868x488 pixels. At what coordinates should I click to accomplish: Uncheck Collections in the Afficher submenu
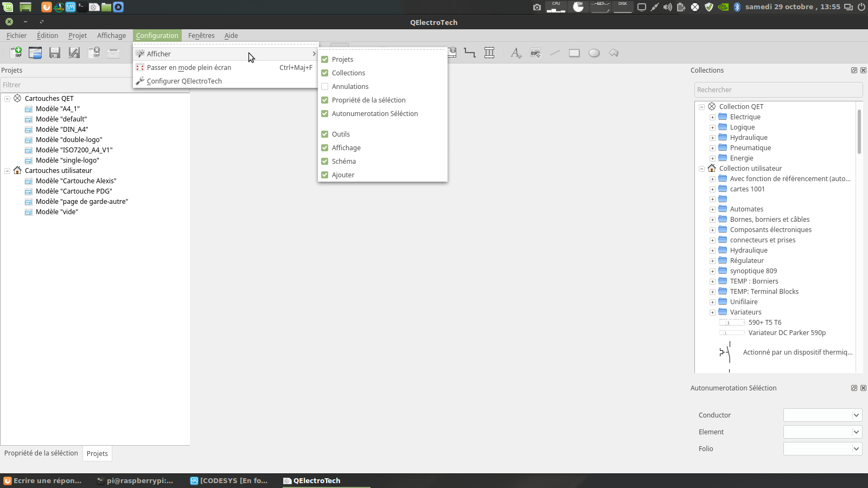pyautogui.click(x=325, y=73)
